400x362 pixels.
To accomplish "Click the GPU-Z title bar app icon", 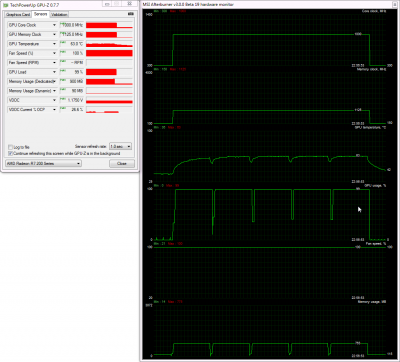I will pos(6,5).
